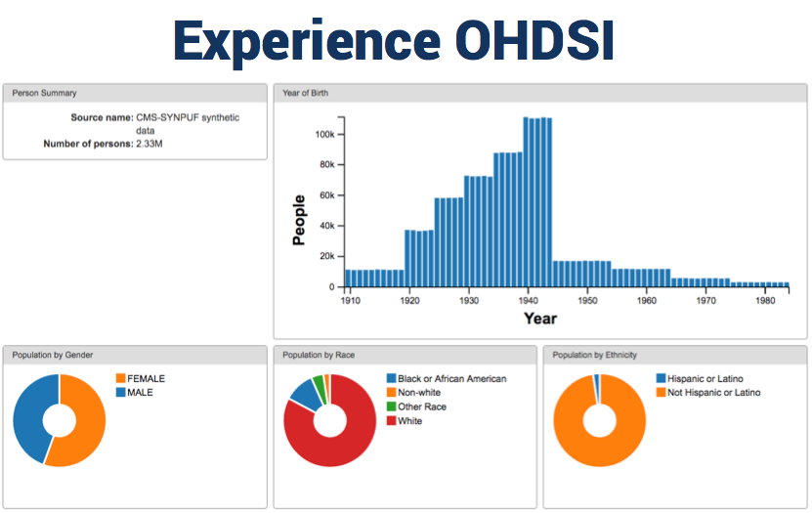Select the Black or African American legend swatch
The width and height of the screenshot is (812, 513).
point(391,378)
